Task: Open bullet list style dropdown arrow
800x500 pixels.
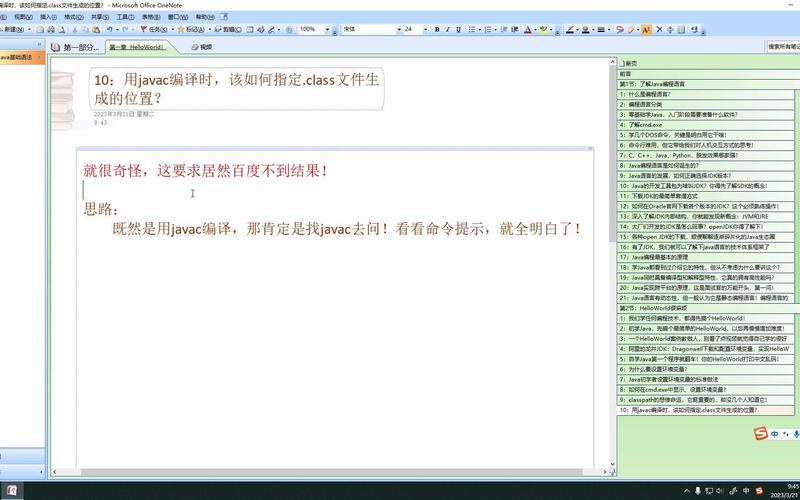Action: coord(480,30)
